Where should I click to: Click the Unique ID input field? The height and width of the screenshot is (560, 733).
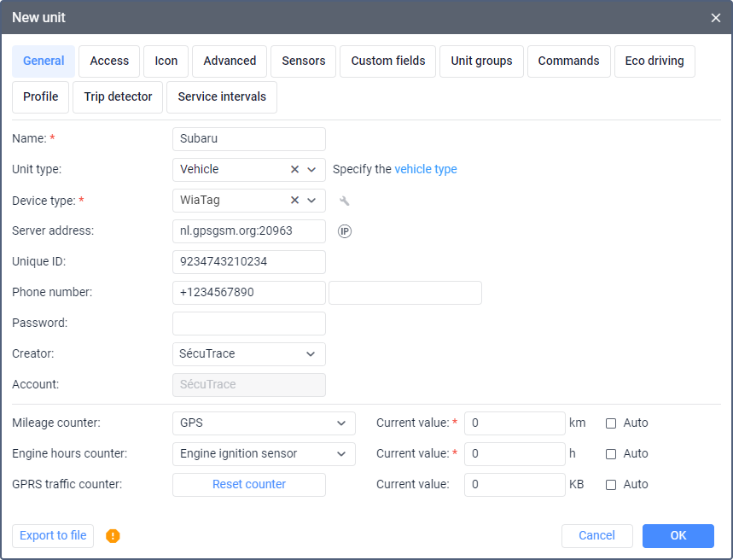249,262
